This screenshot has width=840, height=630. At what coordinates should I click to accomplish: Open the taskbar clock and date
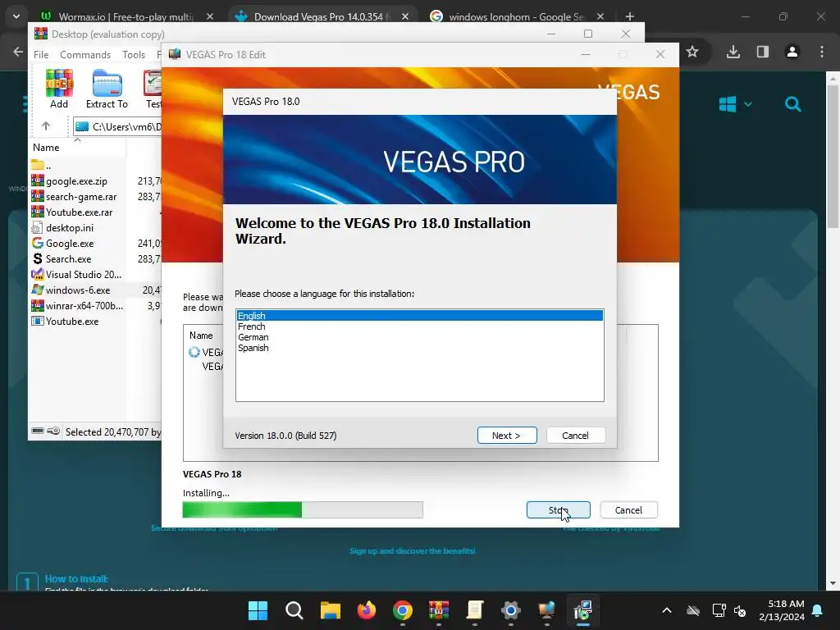click(x=782, y=610)
